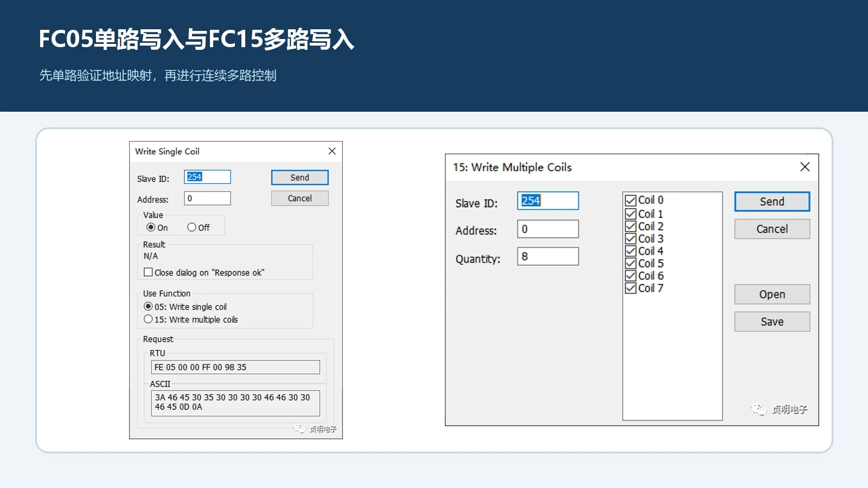Uncheck the Coil 0 checkbox
This screenshot has width=868, height=488.
pos(630,200)
